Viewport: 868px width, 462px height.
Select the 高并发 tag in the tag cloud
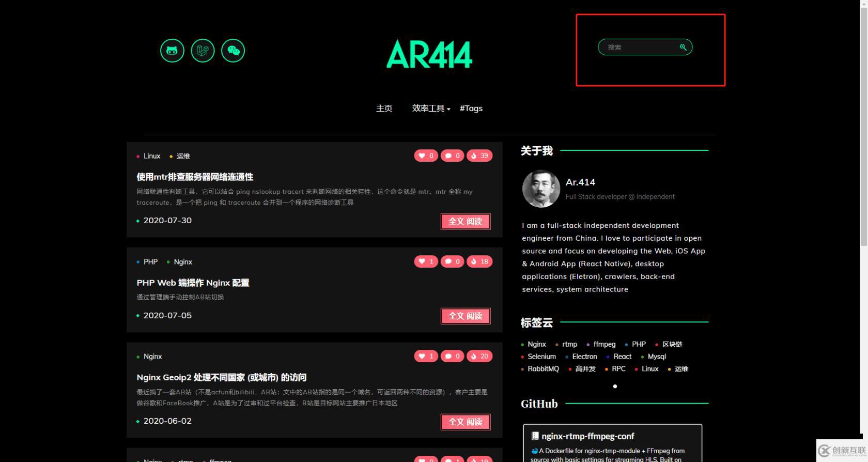[x=585, y=369]
